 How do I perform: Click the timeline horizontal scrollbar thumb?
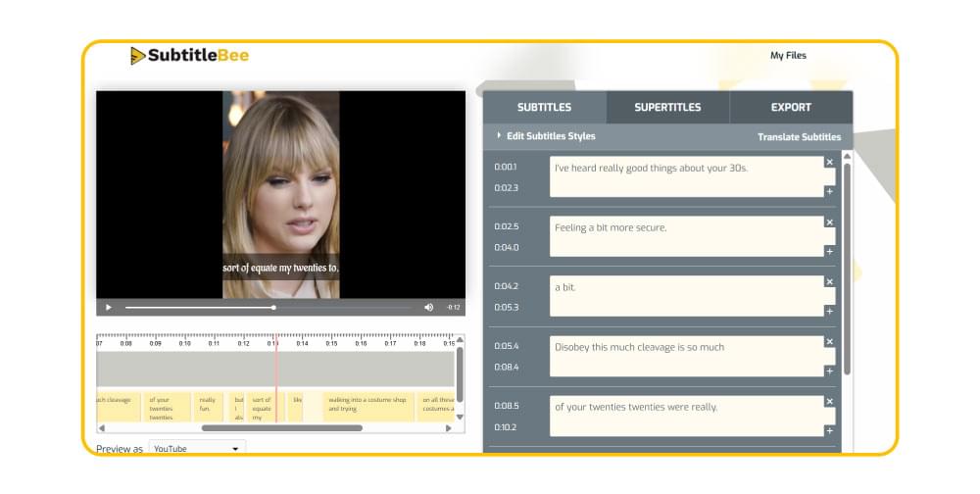[282, 428]
